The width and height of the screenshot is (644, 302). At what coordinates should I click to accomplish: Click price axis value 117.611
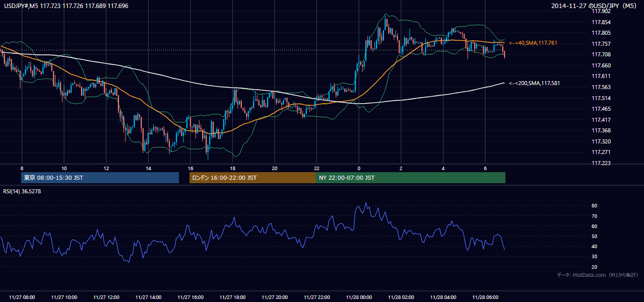(x=601, y=76)
